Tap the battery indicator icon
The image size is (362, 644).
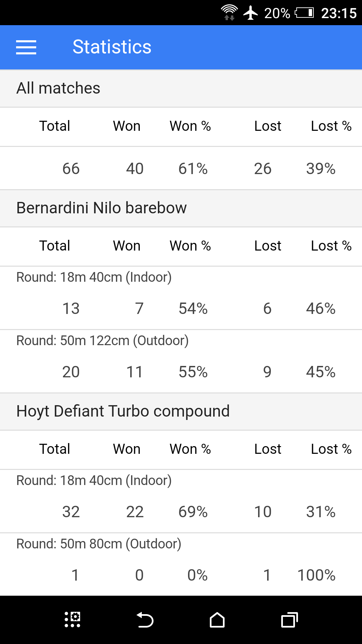pos(304,13)
